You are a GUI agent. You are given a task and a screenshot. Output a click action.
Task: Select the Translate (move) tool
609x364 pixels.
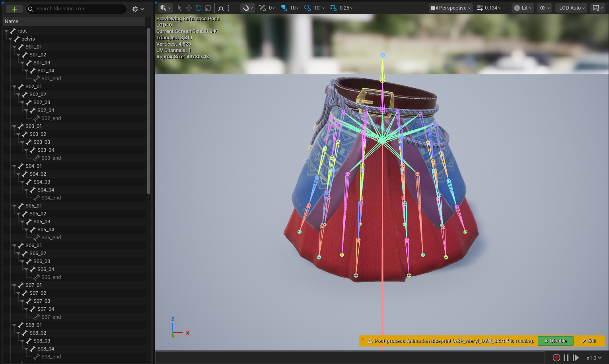[x=189, y=8]
